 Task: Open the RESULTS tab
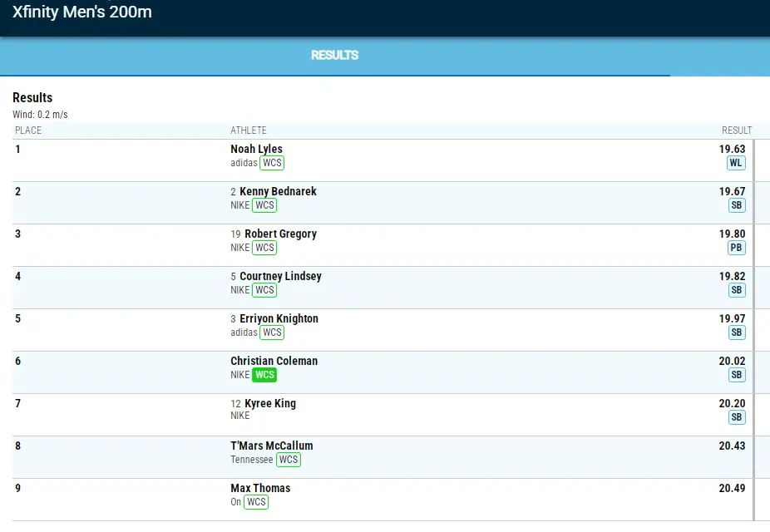[x=334, y=56]
